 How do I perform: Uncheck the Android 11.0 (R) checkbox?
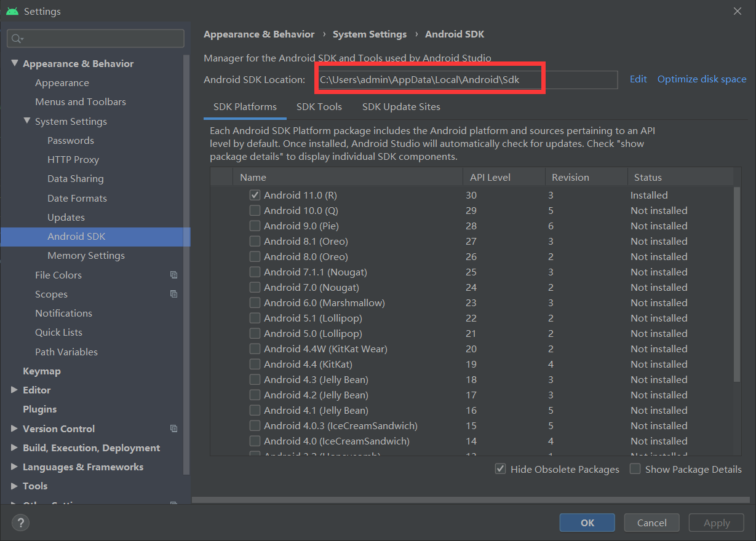tap(255, 195)
